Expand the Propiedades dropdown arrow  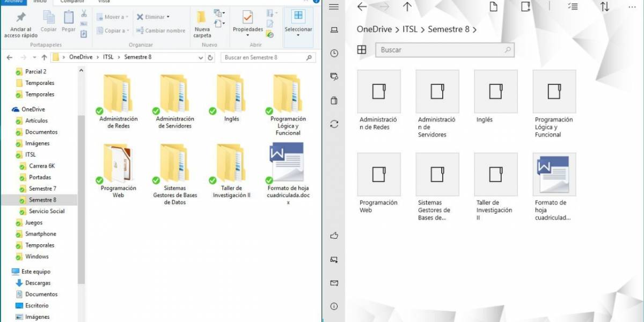(x=247, y=36)
